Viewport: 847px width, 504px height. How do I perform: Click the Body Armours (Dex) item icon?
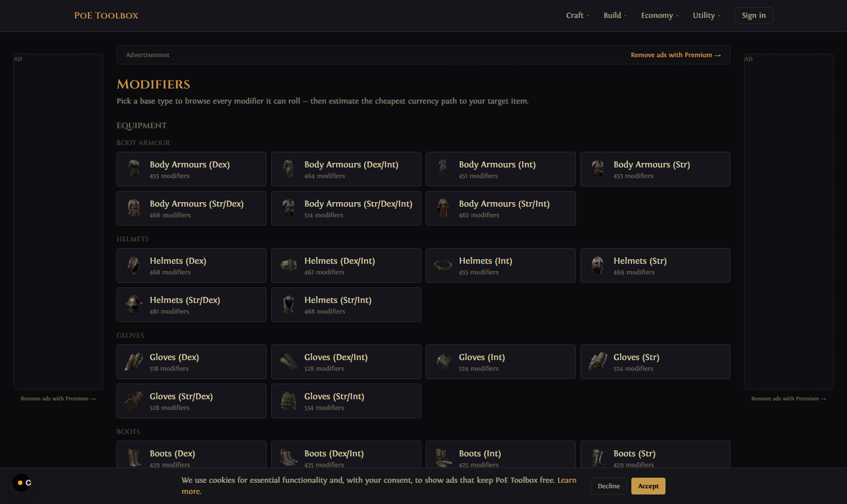click(134, 169)
